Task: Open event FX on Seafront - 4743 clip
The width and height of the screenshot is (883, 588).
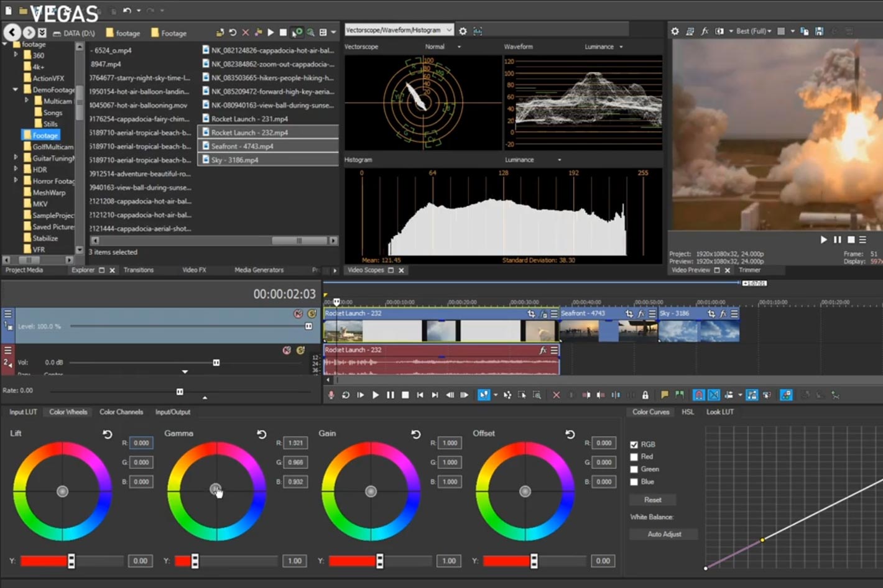Action: pyautogui.click(x=640, y=314)
